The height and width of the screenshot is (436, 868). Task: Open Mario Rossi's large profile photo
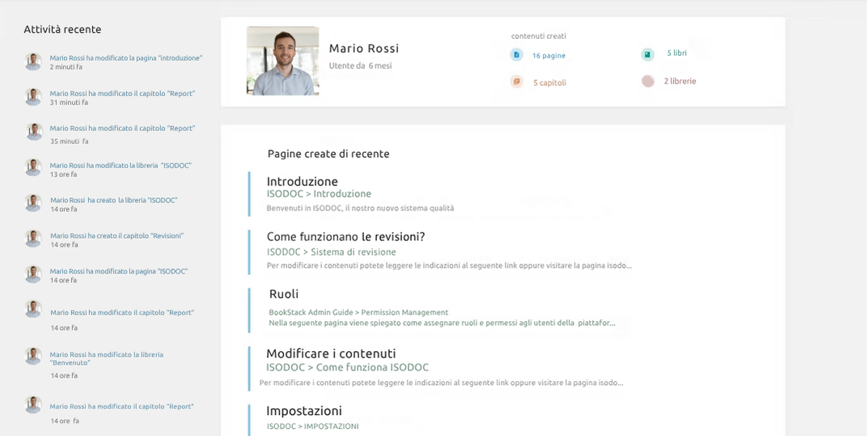tap(282, 61)
